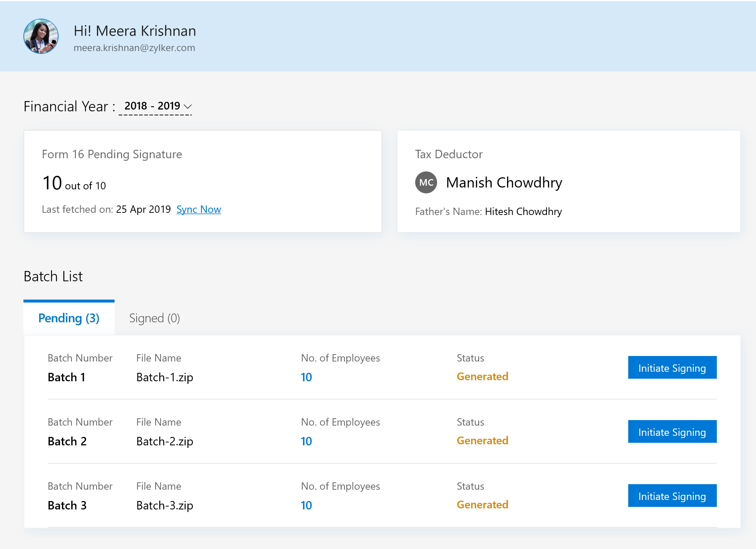Click the MC avatar badge
The height and width of the screenshot is (549, 756).
pyautogui.click(x=426, y=182)
